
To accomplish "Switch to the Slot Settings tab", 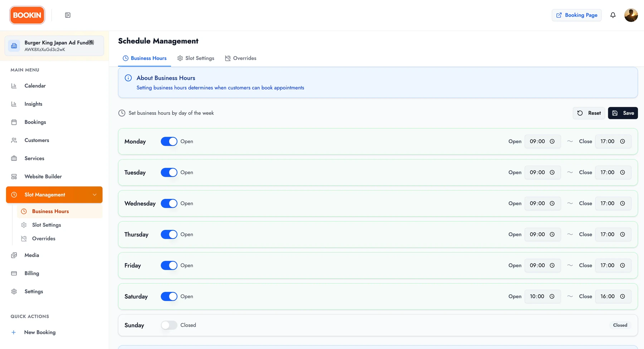I will coord(196,58).
